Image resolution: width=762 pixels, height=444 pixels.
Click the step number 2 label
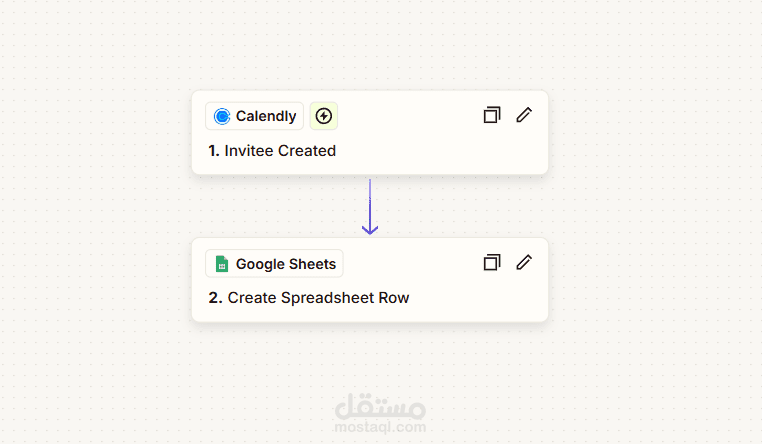(215, 298)
